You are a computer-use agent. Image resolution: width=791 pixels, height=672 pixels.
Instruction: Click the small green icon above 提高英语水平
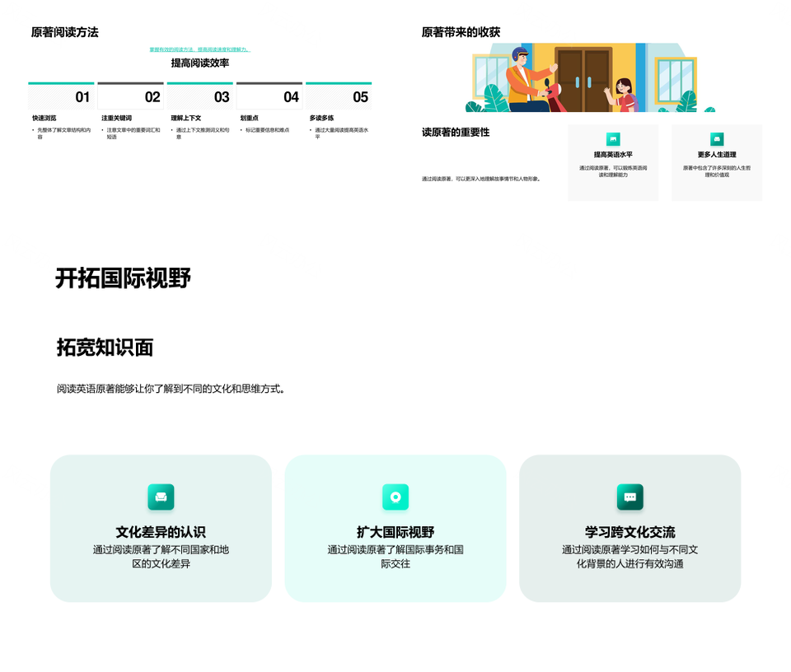click(x=613, y=139)
